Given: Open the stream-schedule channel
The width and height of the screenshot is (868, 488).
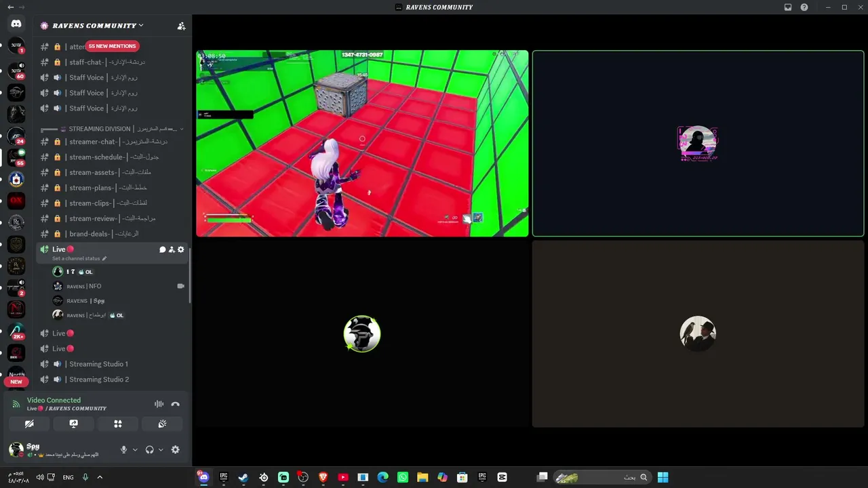Looking at the screenshot, I should pyautogui.click(x=113, y=157).
